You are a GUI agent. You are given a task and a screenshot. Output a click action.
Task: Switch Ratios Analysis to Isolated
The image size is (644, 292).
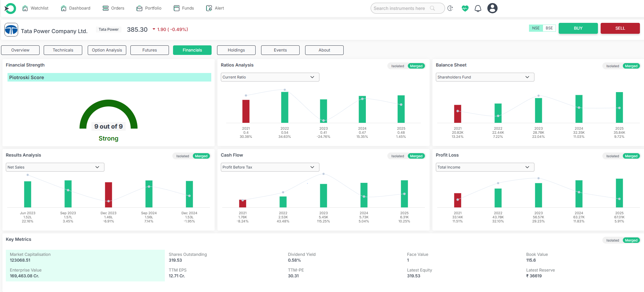pos(398,66)
